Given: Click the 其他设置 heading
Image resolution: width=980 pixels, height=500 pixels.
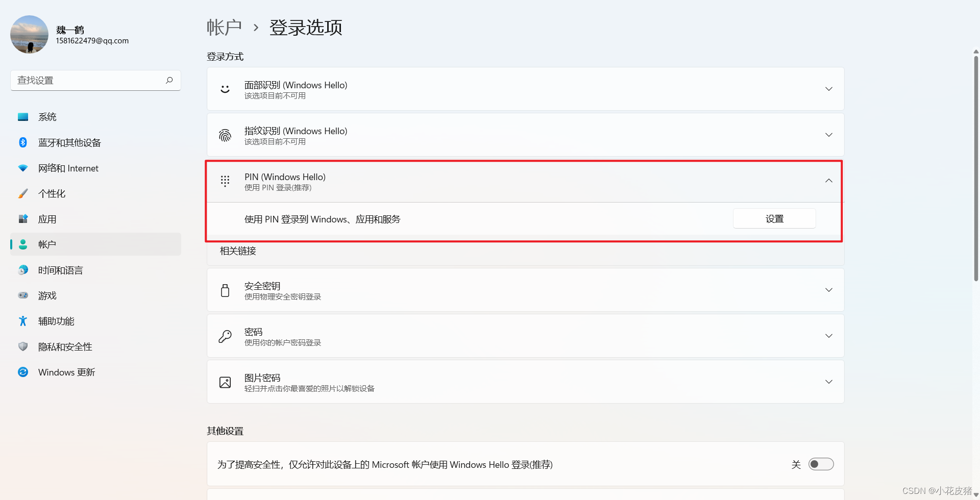Looking at the screenshot, I should [x=225, y=431].
